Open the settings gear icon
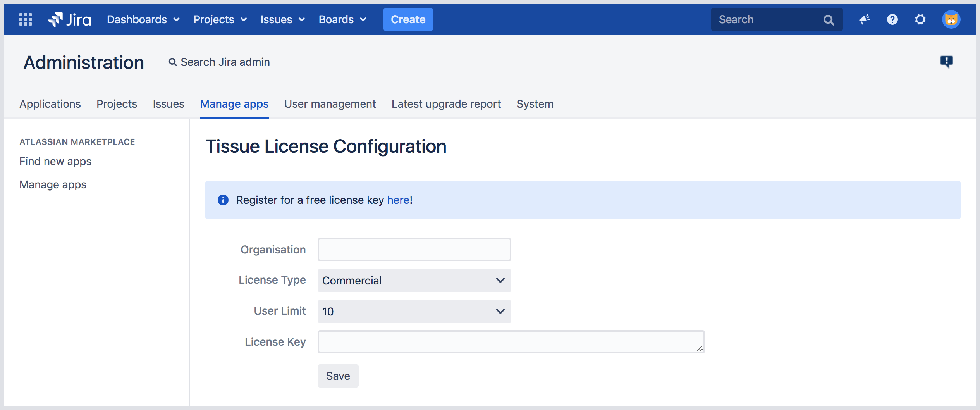Viewport: 980px width, 410px height. pyautogui.click(x=920, y=19)
